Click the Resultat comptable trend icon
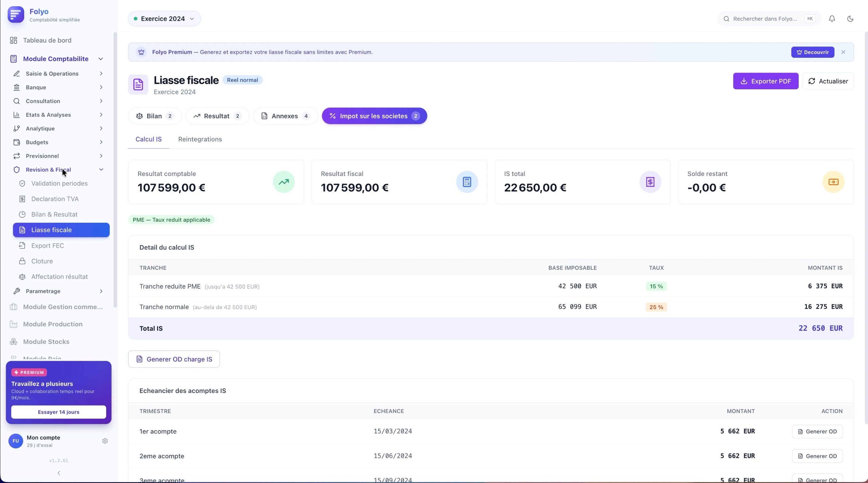The width and height of the screenshot is (868, 483). pyautogui.click(x=283, y=182)
